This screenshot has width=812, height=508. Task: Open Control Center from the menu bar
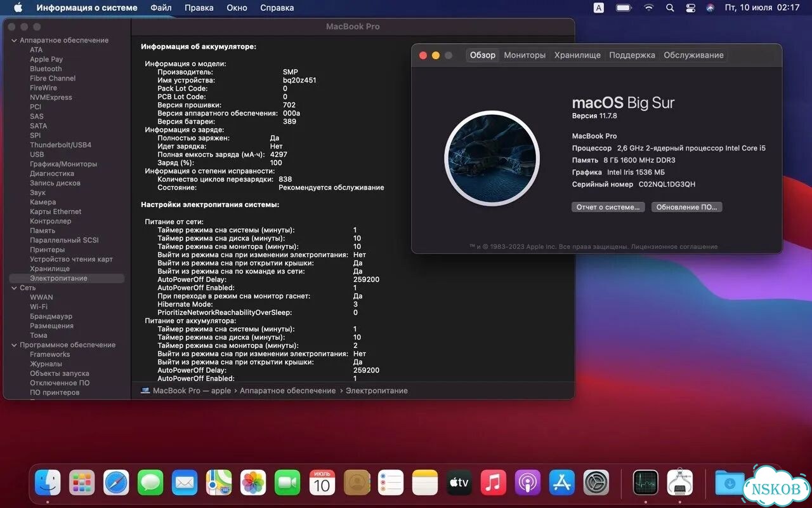691,8
